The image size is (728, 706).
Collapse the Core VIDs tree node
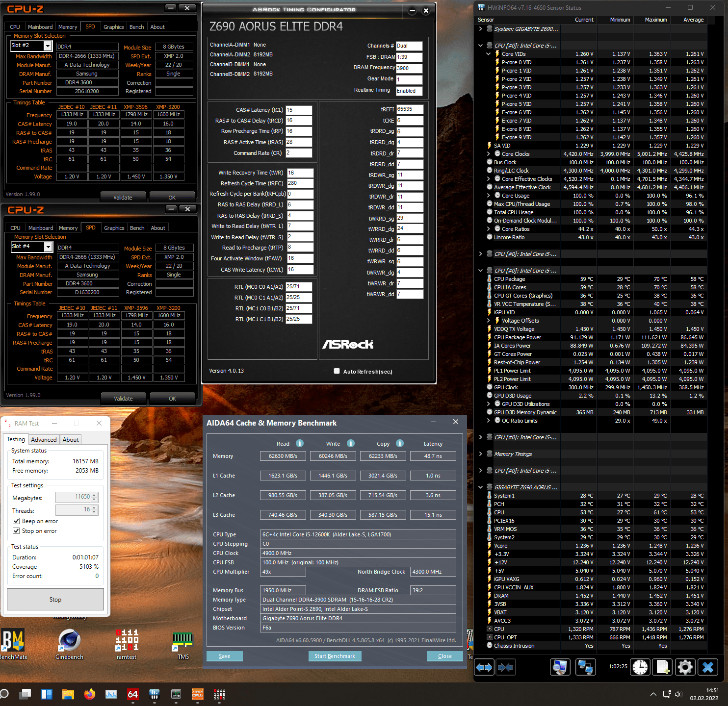489,54
